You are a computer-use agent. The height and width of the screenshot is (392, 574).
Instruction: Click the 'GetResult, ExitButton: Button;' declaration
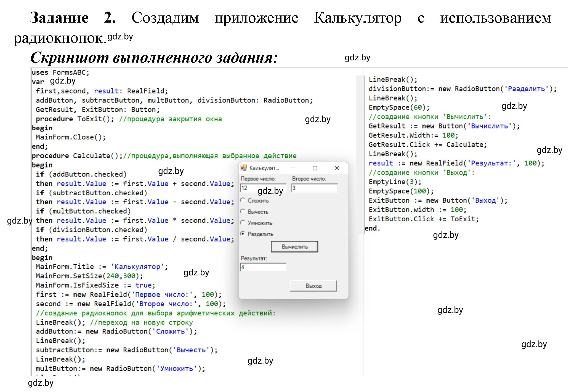[98, 109]
